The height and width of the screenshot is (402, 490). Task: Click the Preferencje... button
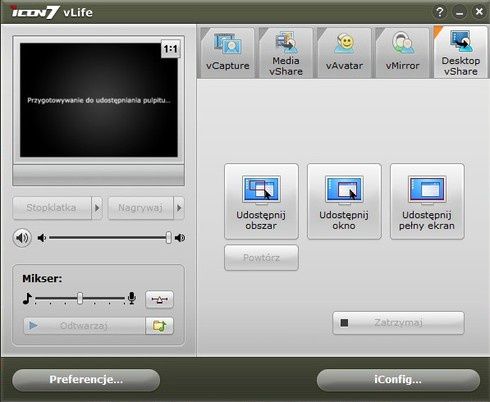tap(86, 380)
